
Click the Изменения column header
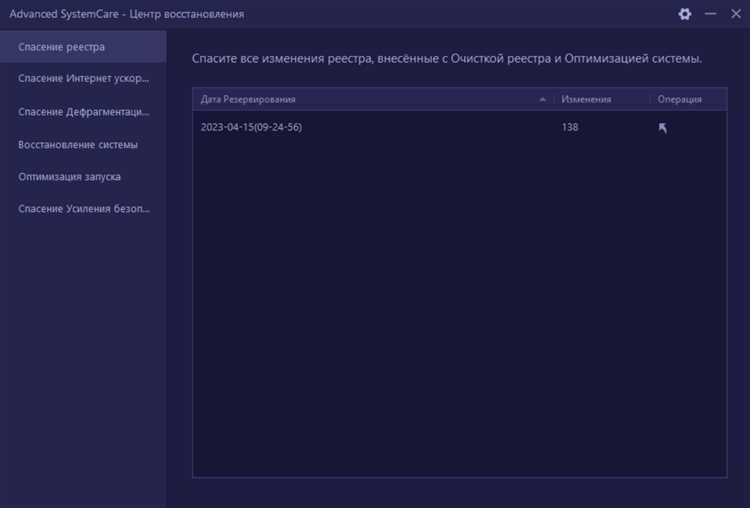point(586,99)
